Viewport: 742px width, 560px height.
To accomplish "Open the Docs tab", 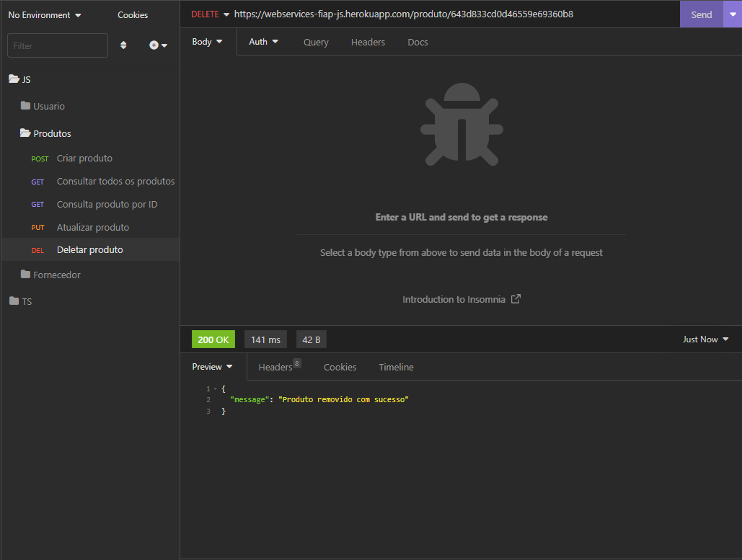I will point(418,42).
